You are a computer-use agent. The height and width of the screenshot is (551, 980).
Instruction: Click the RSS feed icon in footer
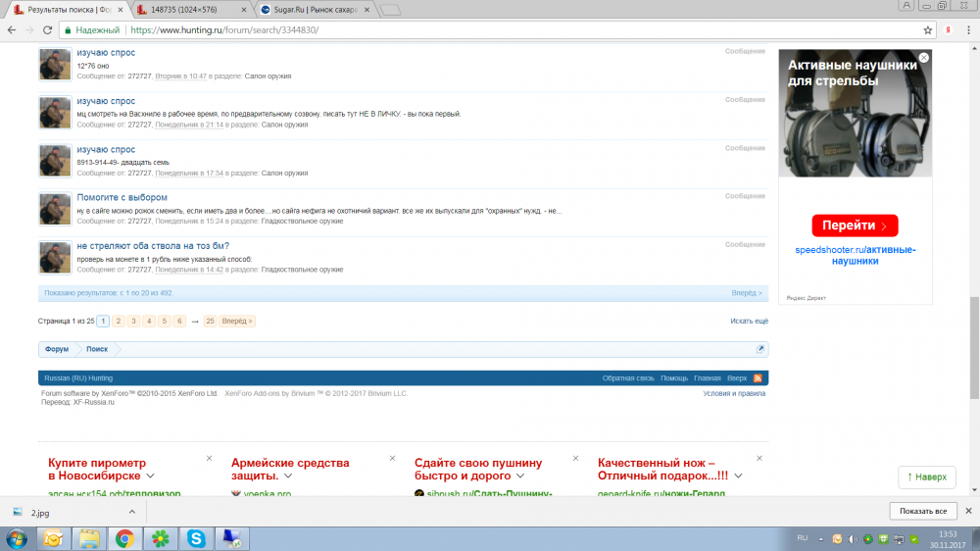pos(758,377)
